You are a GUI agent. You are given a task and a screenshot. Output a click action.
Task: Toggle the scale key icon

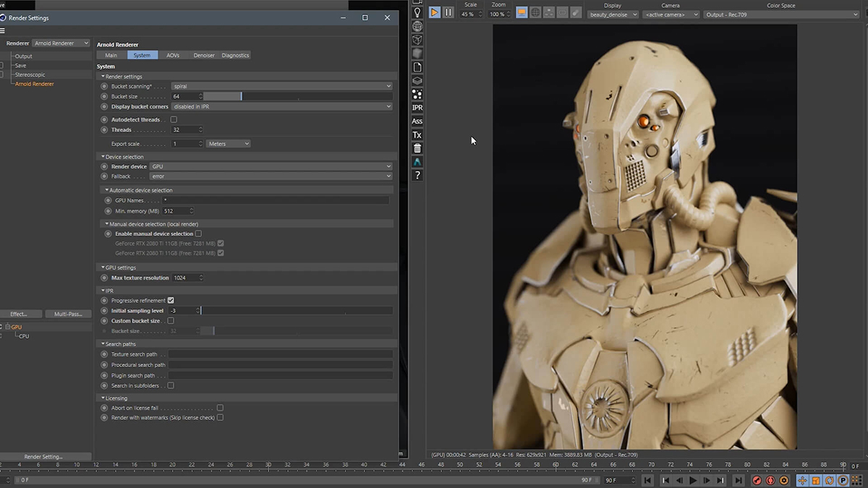point(816,480)
